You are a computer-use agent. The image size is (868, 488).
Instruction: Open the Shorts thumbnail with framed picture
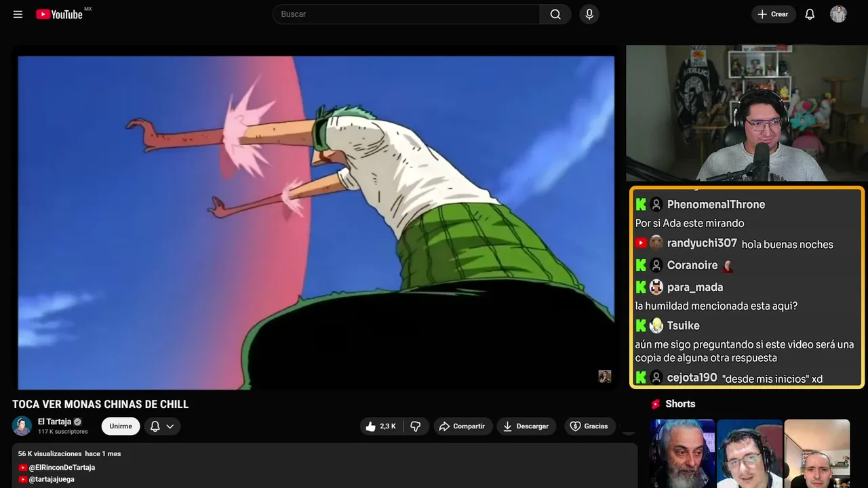817,453
